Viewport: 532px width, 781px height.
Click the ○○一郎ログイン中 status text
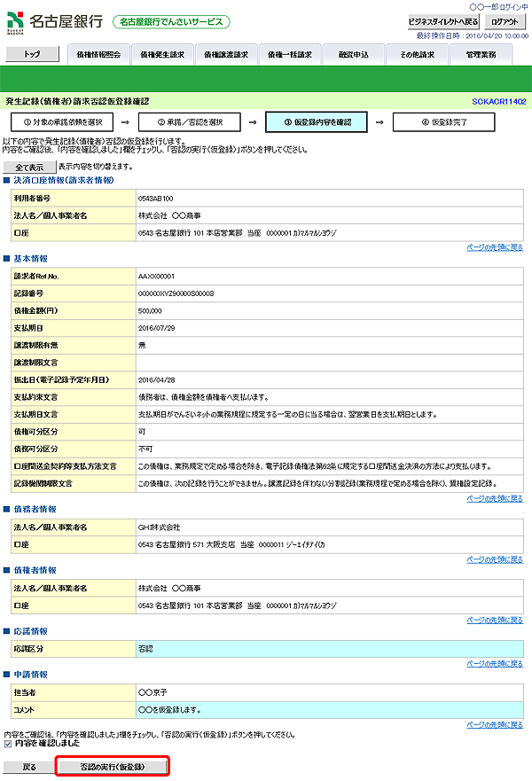pos(498,7)
